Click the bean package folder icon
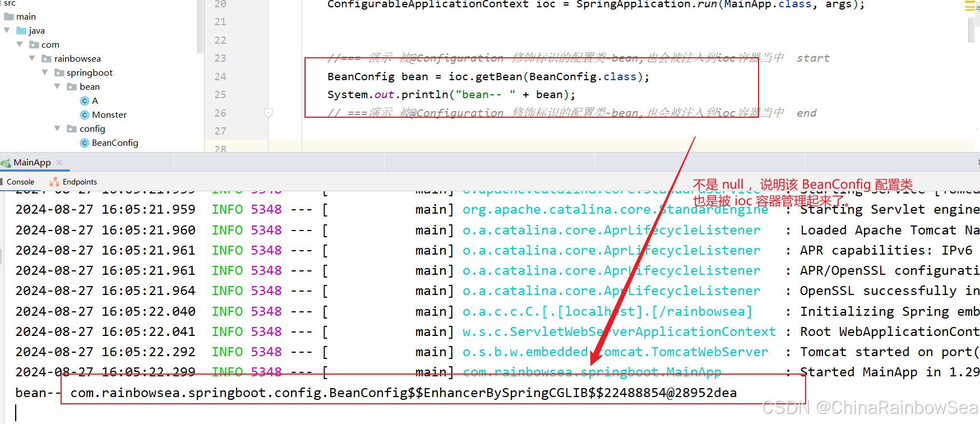980x424 pixels. click(x=72, y=86)
